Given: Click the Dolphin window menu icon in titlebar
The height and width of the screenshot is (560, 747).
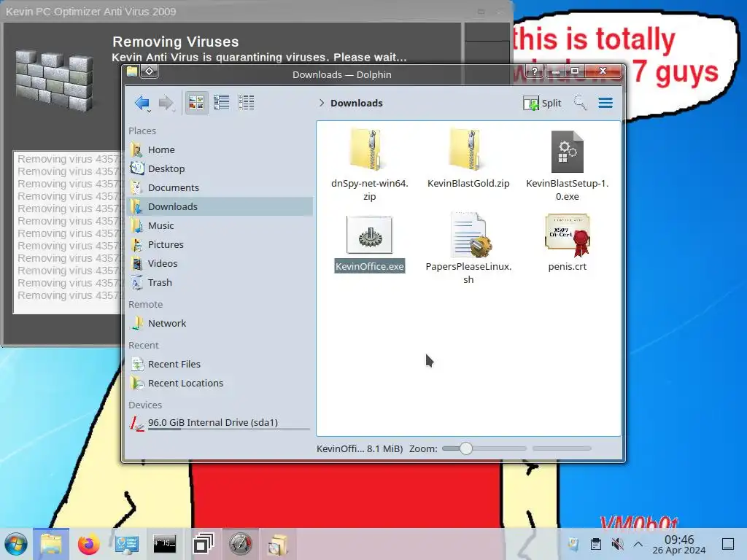Looking at the screenshot, I should 132,71.
